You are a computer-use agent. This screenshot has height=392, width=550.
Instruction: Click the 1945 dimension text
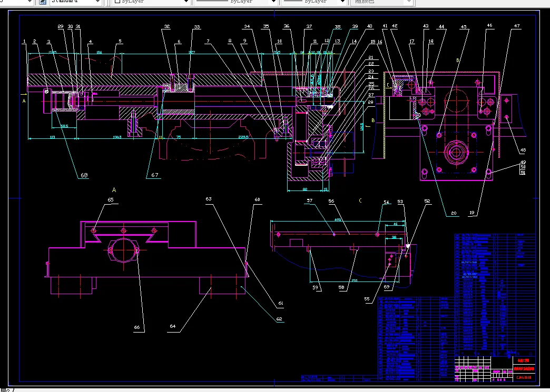pos(117,137)
